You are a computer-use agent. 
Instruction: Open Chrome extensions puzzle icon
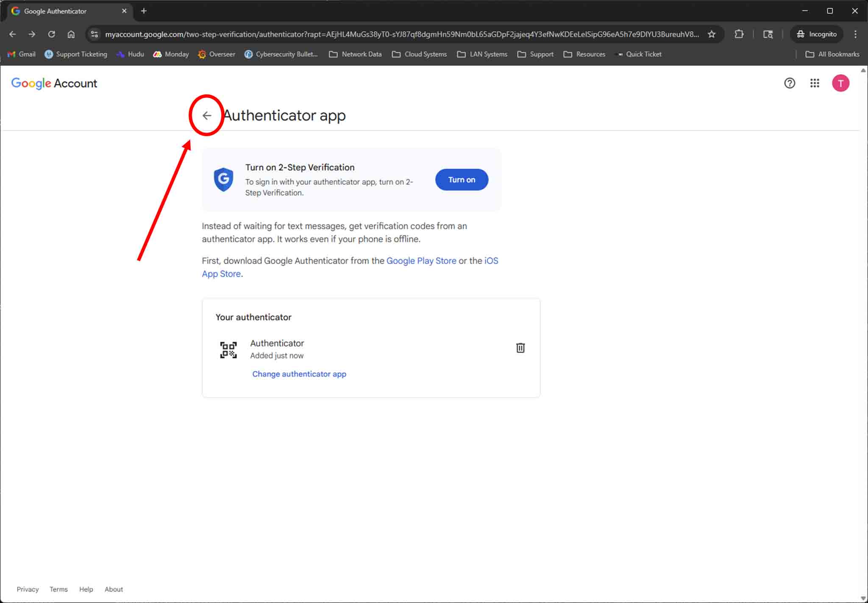[739, 34]
